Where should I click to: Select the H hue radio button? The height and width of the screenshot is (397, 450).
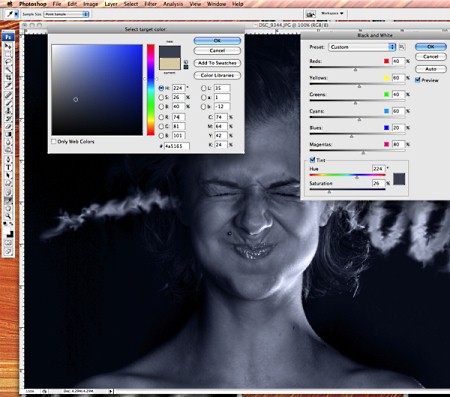161,88
